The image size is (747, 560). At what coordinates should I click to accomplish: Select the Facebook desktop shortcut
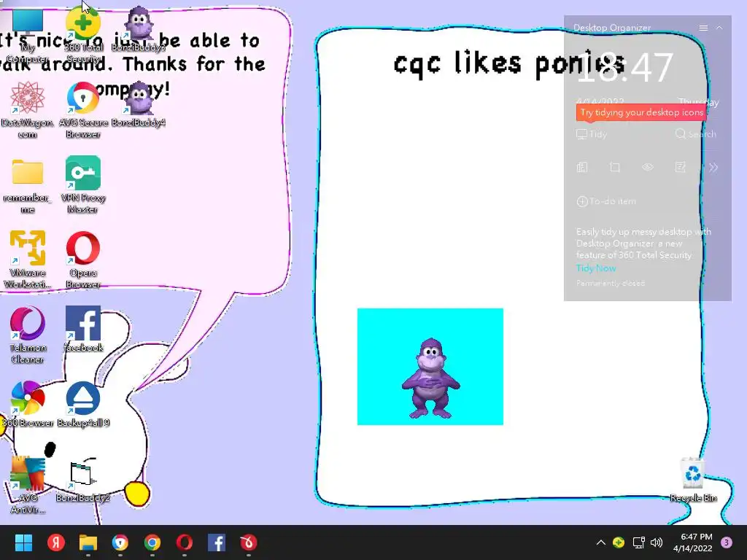(x=83, y=329)
